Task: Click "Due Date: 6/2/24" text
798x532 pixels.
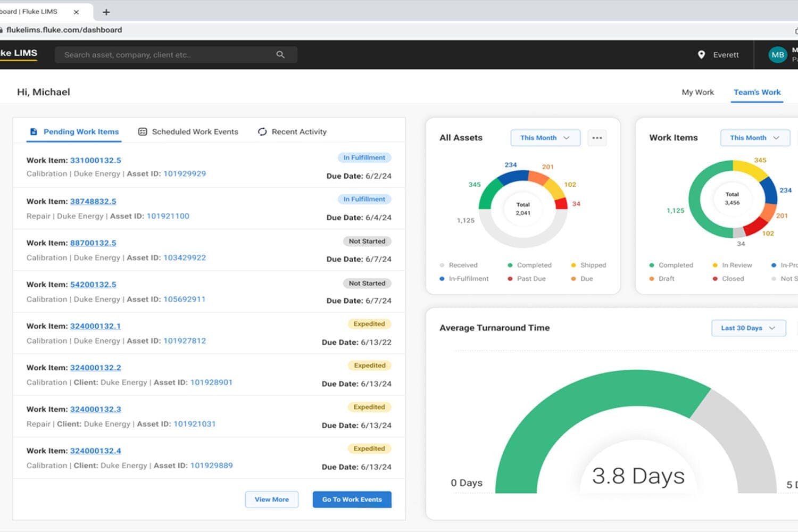Action: 359,176
